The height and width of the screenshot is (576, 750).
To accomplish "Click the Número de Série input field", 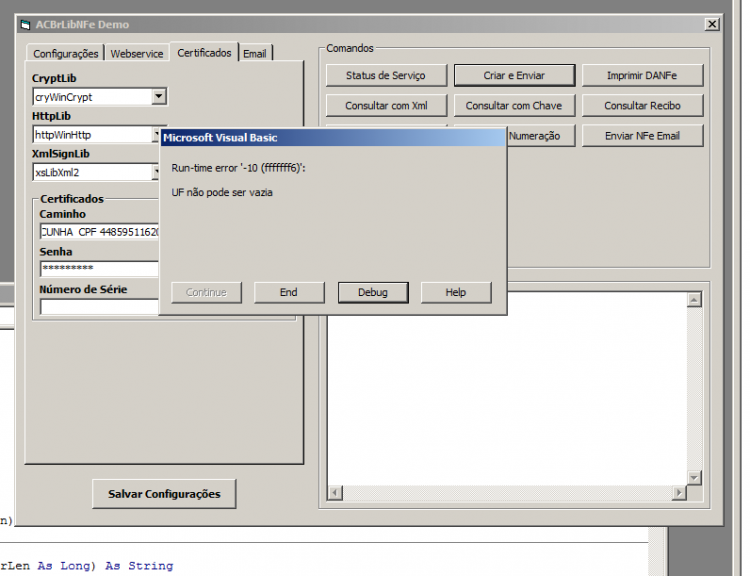I will tap(99, 307).
